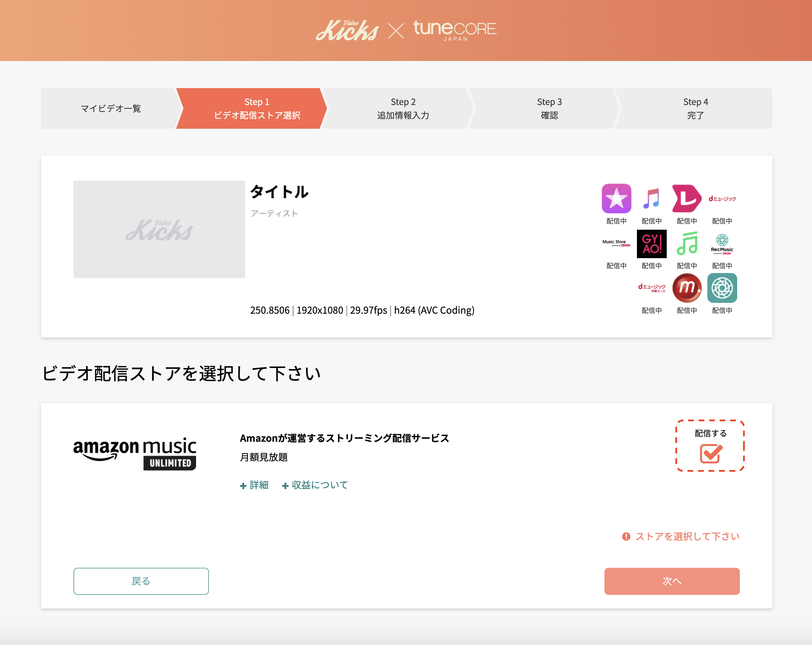Viewport: 812px width, 645px height.
Task: Click the warning icon beside ストアを選択して下さい
Action: click(x=626, y=537)
